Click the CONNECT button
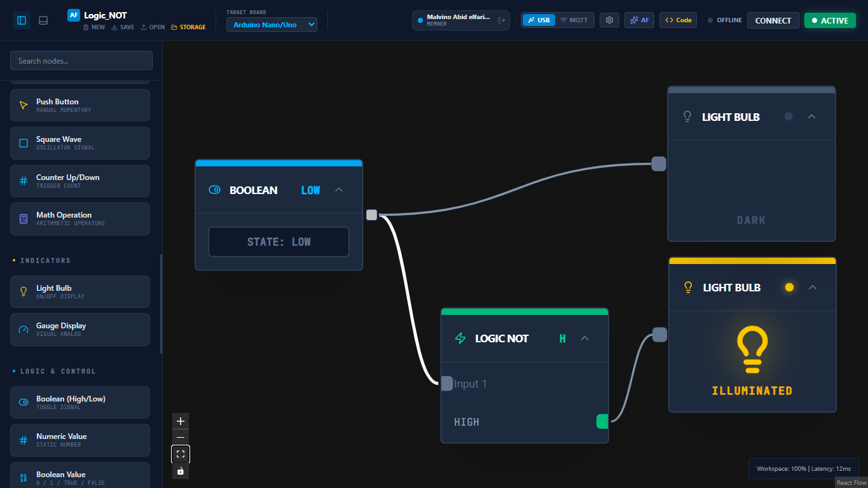This screenshot has height=488, width=868. click(x=773, y=20)
